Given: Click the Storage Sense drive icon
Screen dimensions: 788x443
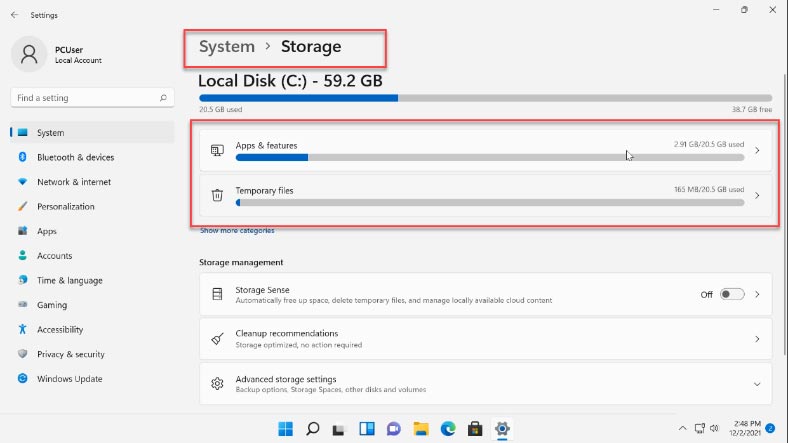Looking at the screenshot, I should click(217, 294).
